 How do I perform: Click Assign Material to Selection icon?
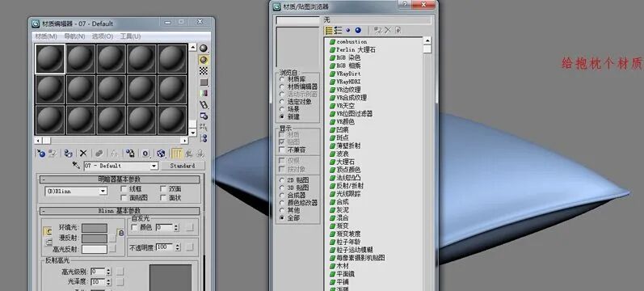pyautogui.click(x=68, y=154)
